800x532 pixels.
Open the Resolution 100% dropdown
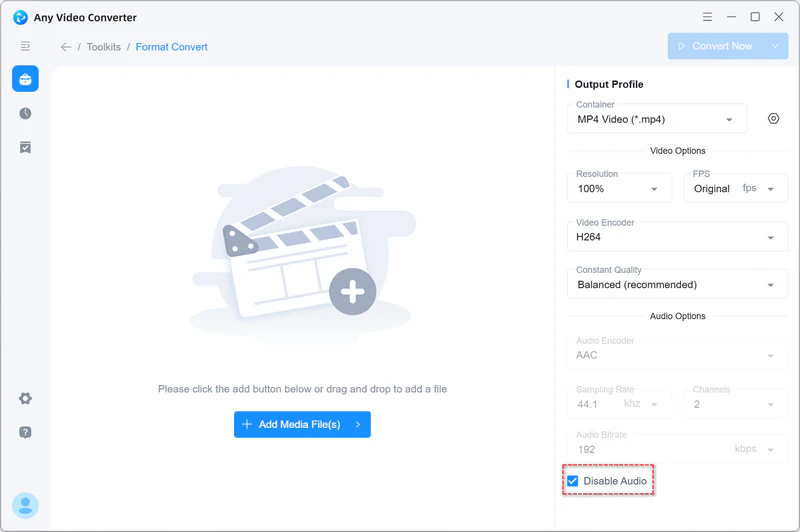pos(619,188)
